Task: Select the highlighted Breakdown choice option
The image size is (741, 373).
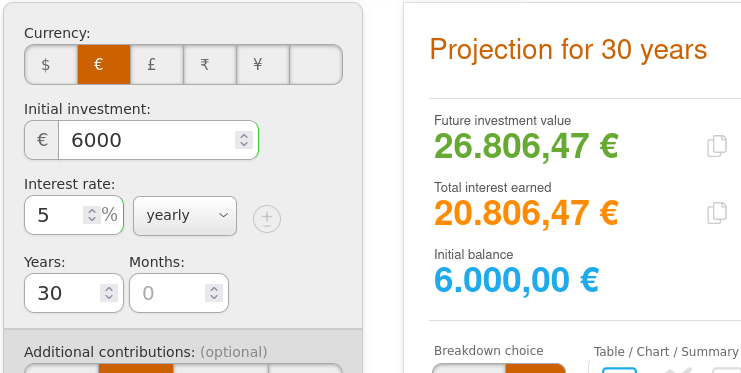Action: click(x=535, y=368)
